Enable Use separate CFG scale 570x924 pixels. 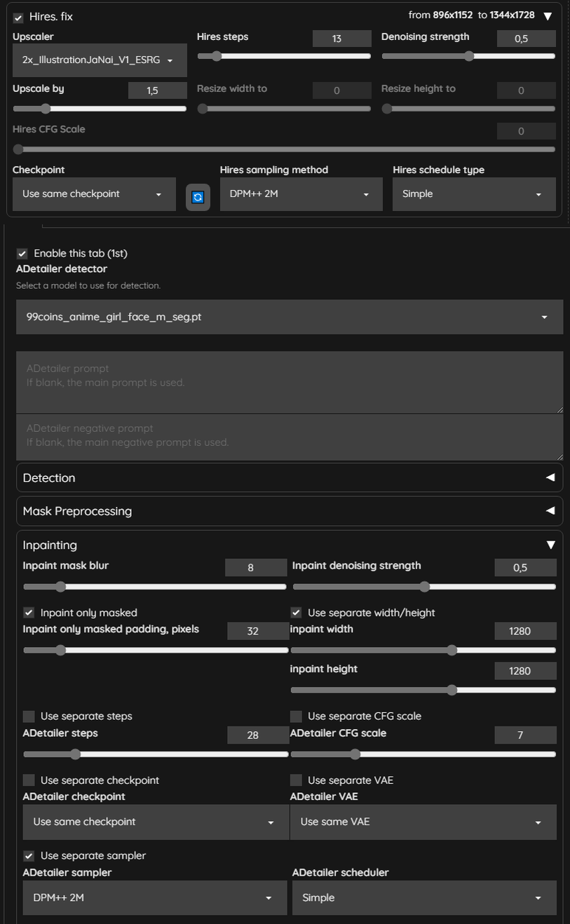pyautogui.click(x=296, y=716)
